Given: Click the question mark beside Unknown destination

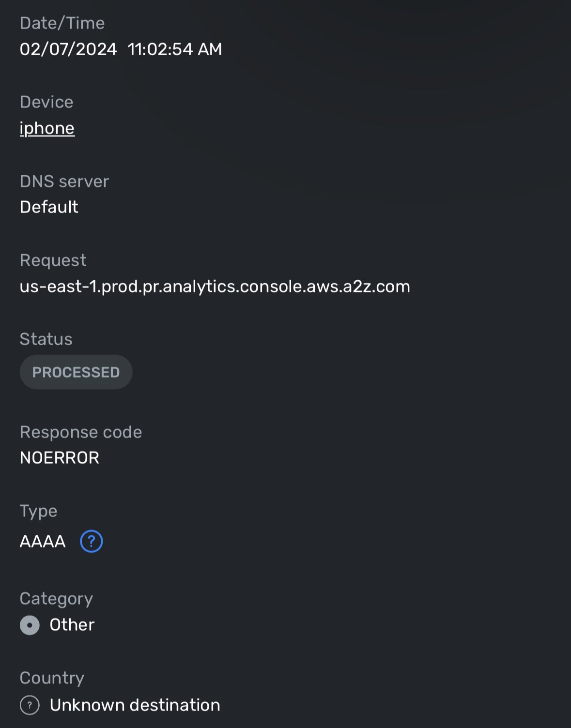Looking at the screenshot, I should [x=30, y=705].
